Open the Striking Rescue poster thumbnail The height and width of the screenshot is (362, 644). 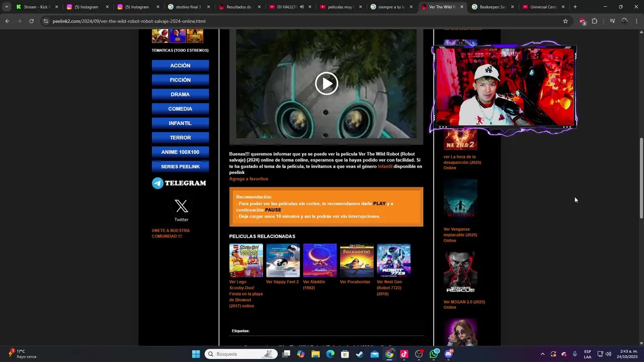460,273
